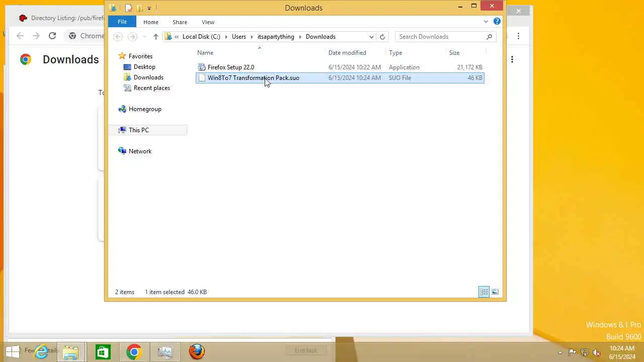The image size is (644, 362).
Task: Sort files by Size column
Action: pos(454,53)
